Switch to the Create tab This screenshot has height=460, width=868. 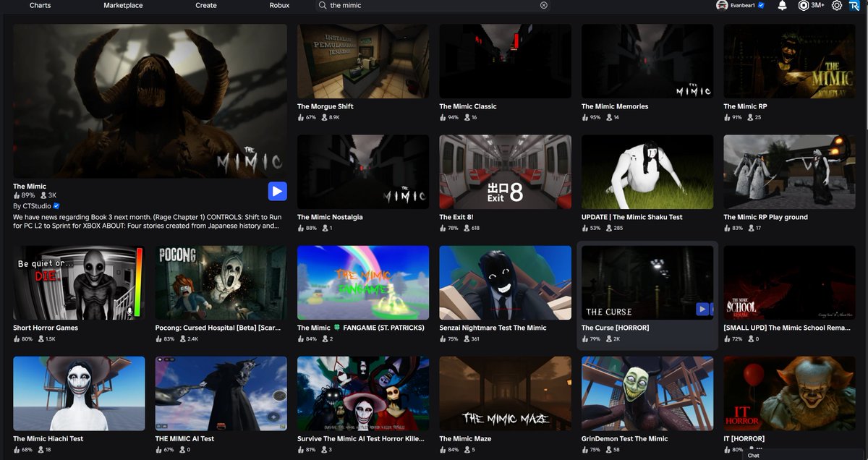[206, 5]
